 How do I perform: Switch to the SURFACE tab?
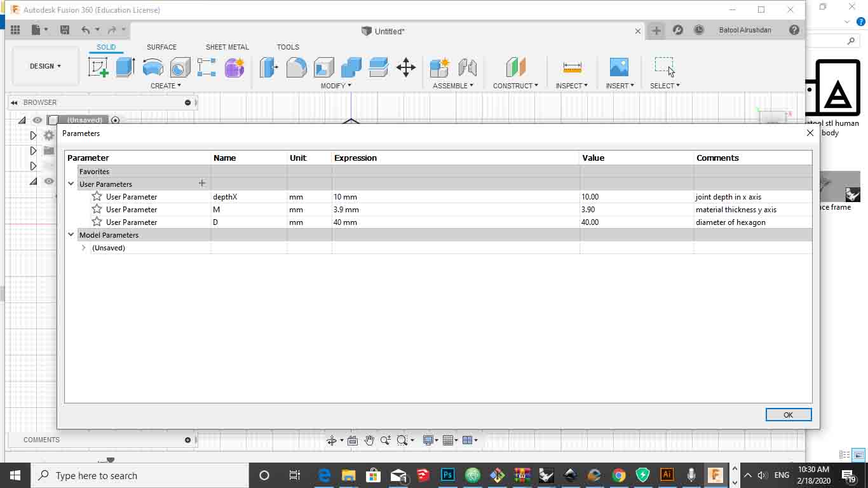[x=161, y=47]
